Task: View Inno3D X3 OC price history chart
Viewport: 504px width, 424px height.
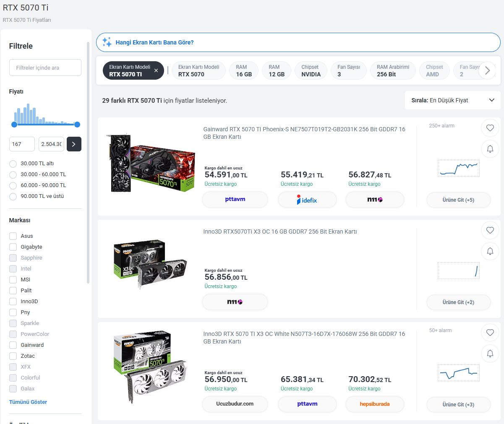Action: pyautogui.click(x=458, y=271)
